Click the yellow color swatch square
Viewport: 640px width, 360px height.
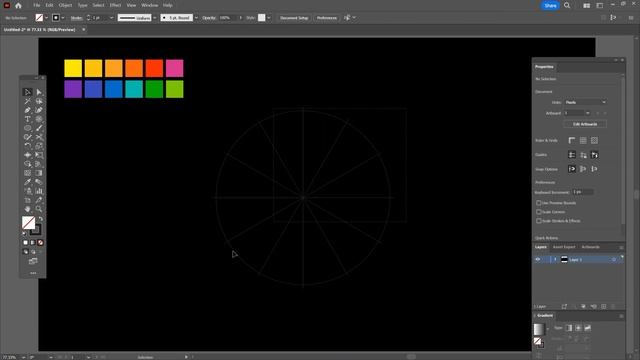click(73, 68)
